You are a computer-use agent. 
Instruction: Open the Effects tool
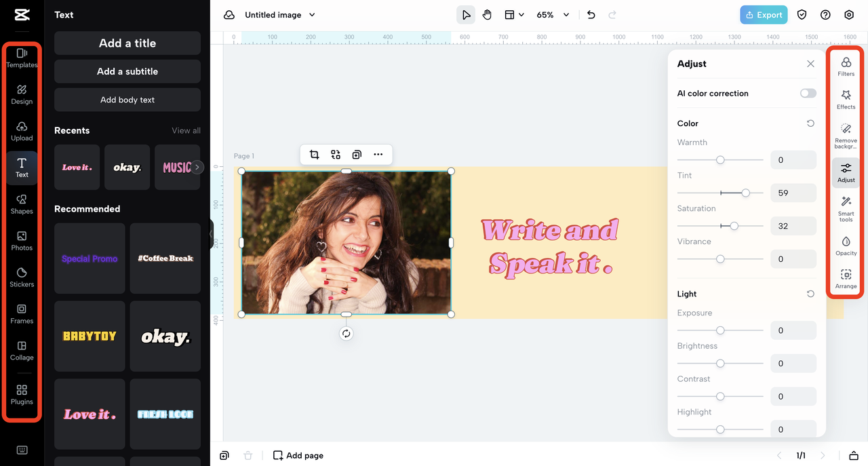pos(846,100)
